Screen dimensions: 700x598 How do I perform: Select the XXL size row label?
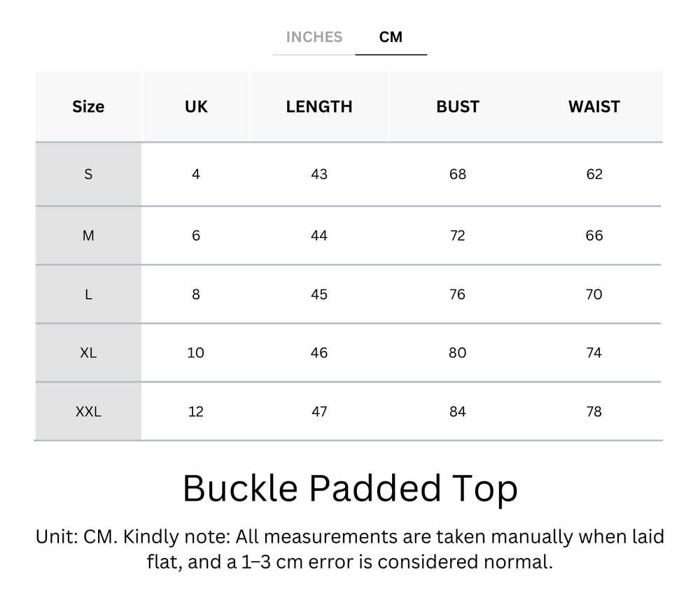point(88,411)
